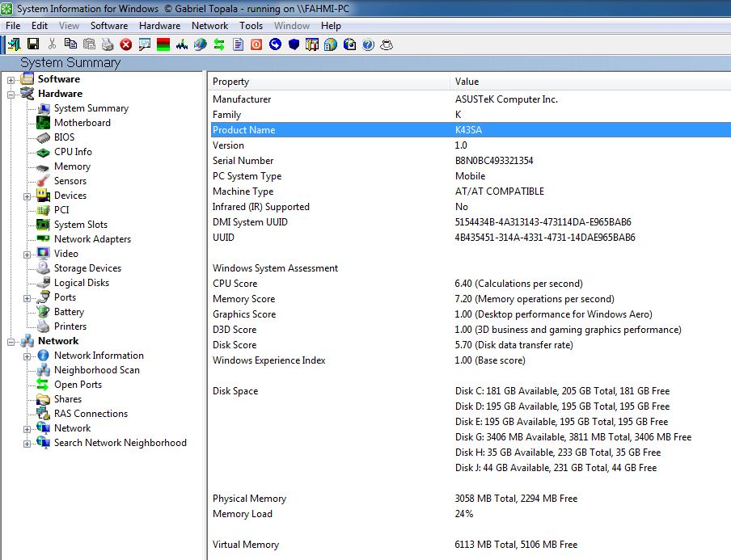Open the Tools menu
The height and width of the screenshot is (560, 731).
click(251, 26)
